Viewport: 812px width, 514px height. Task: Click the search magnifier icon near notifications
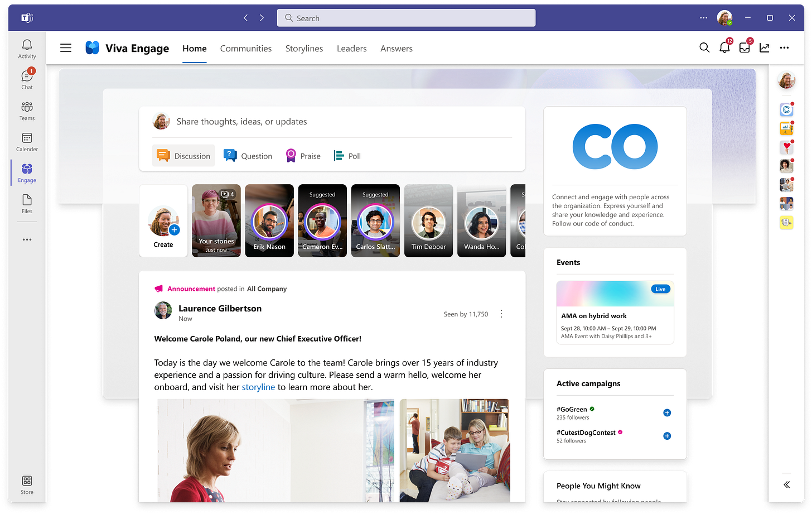pyautogui.click(x=704, y=48)
